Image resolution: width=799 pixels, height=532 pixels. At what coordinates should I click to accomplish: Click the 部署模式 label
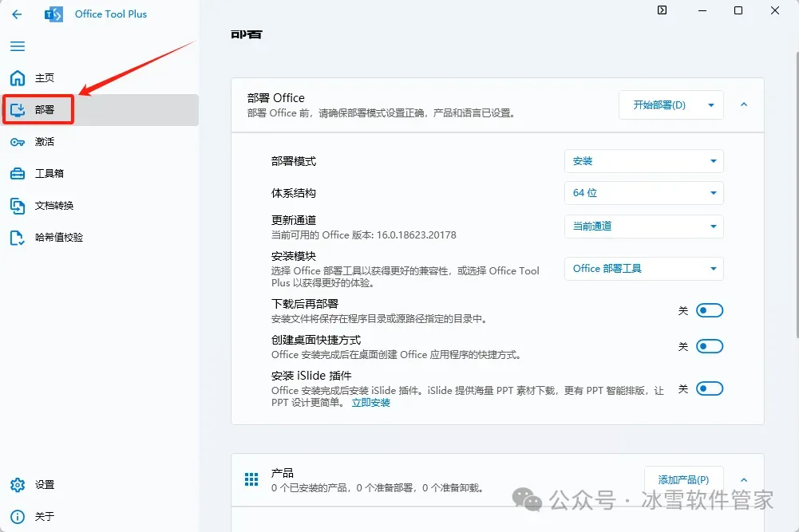pos(294,161)
